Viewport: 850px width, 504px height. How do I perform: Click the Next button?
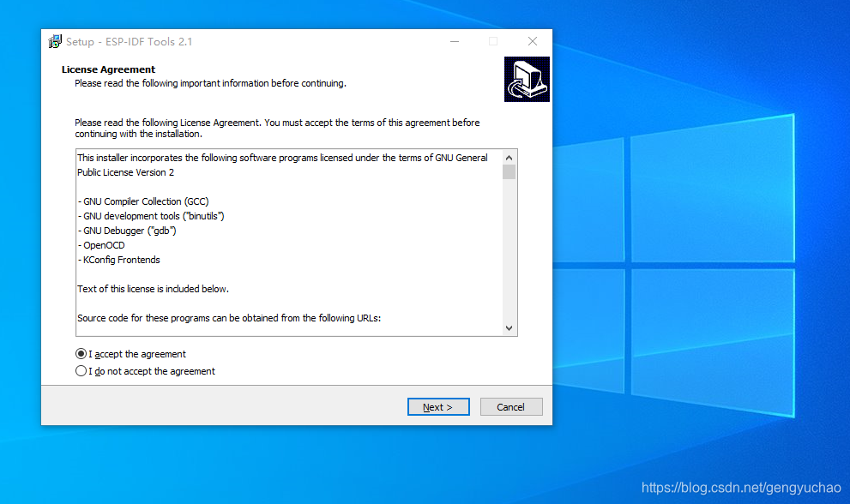click(438, 407)
